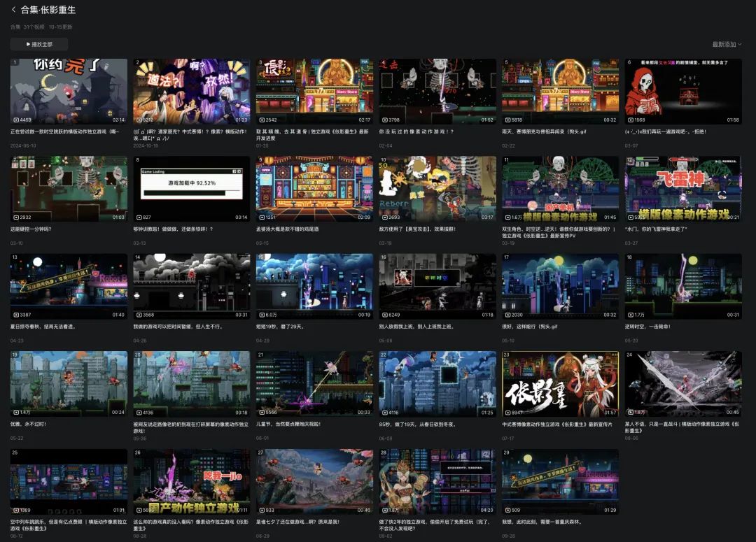Open video 2 thumbnail showing 道法? 孜然!

pos(192,92)
